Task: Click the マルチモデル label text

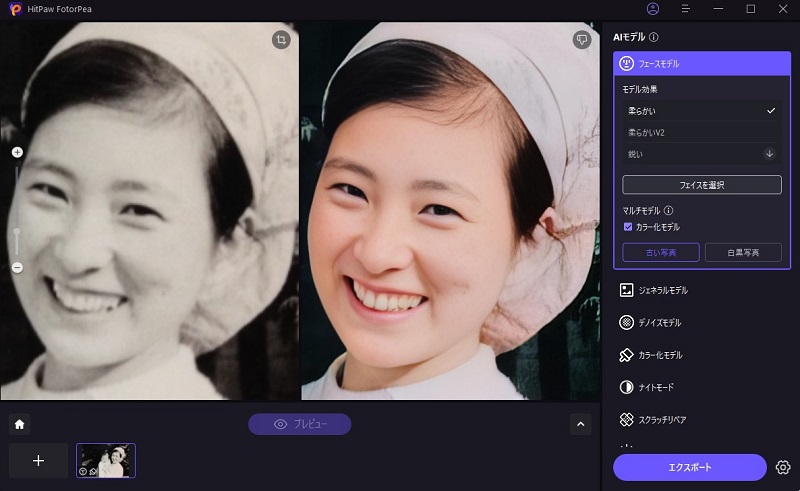Action: pyautogui.click(x=641, y=211)
